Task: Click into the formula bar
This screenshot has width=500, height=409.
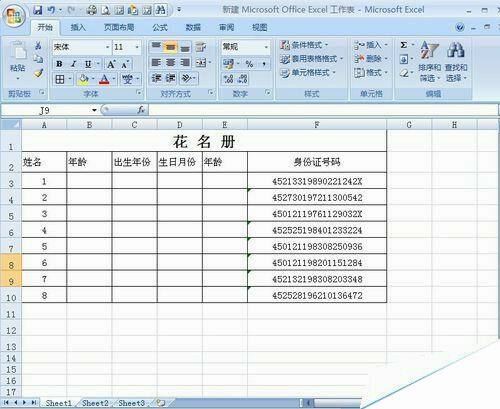Action: (x=323, y=110)
